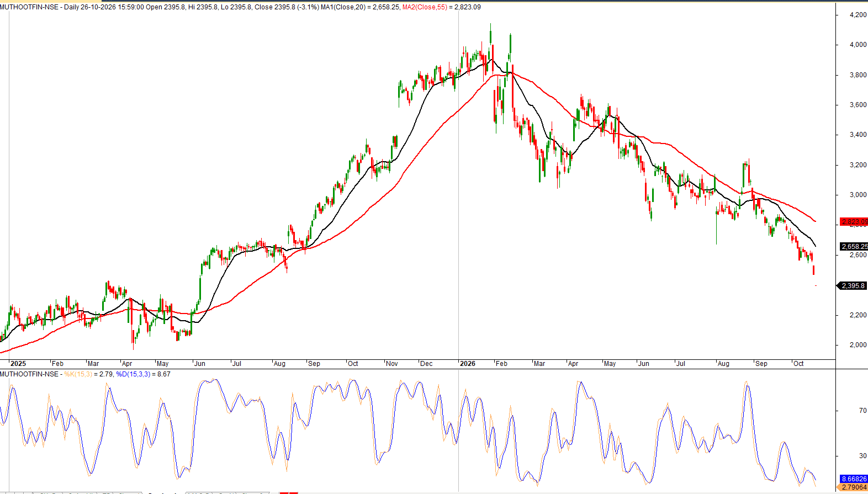The image size is (868, 494).
Task: Click the 70 level on stochastic axis
Action: pyautogui.click(x=862, y=411)
